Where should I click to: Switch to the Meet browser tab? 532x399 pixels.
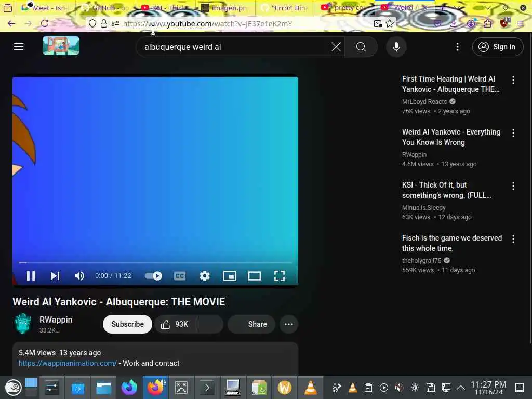point(46,7)
